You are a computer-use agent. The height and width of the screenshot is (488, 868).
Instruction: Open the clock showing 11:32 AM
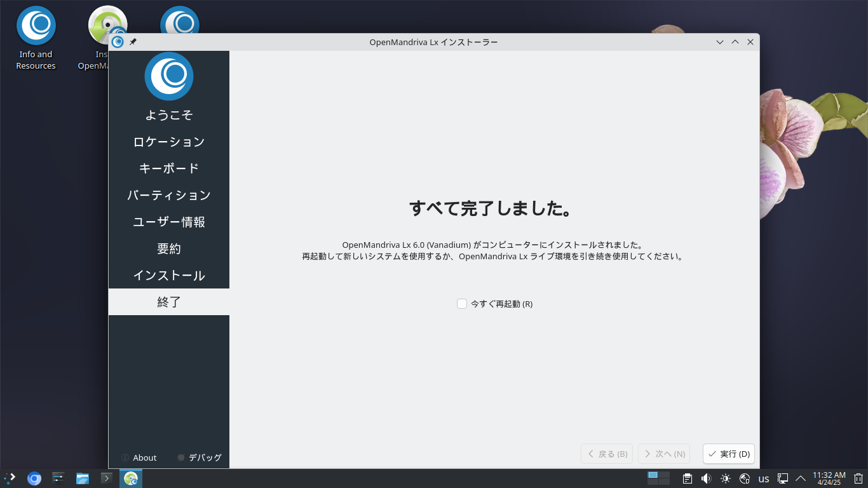tap(829, 478)
